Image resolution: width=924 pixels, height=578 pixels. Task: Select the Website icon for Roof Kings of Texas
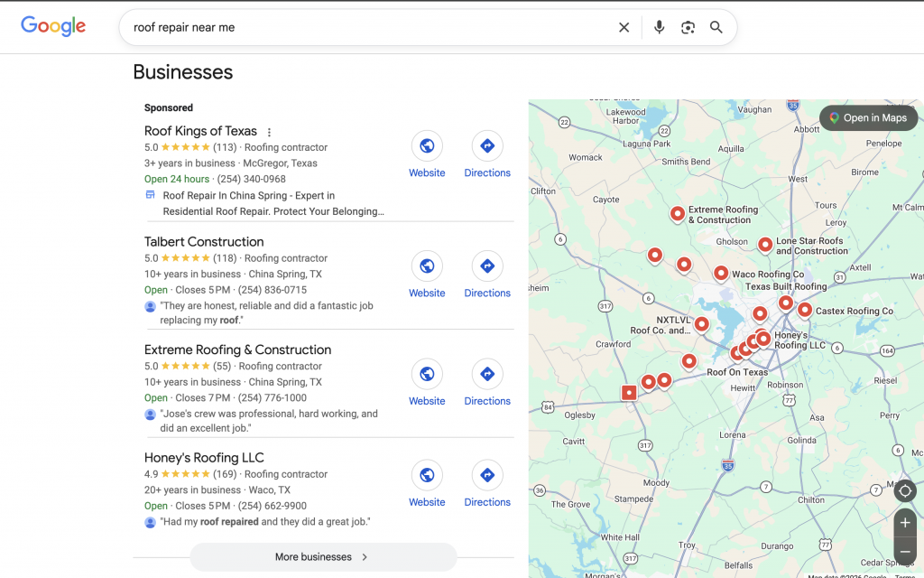tap(427, 145)
